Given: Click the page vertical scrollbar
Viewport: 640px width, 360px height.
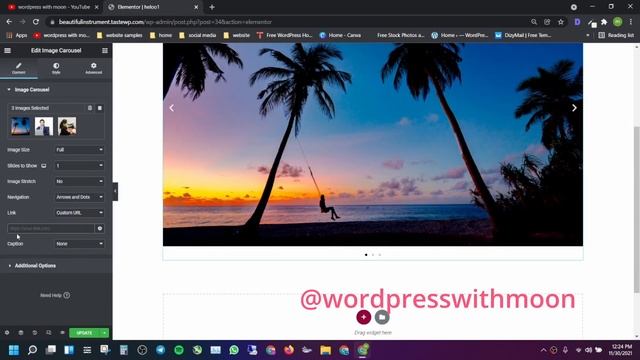Looking at the screenshot, I should pyautogui.click(x=637, y=210).
